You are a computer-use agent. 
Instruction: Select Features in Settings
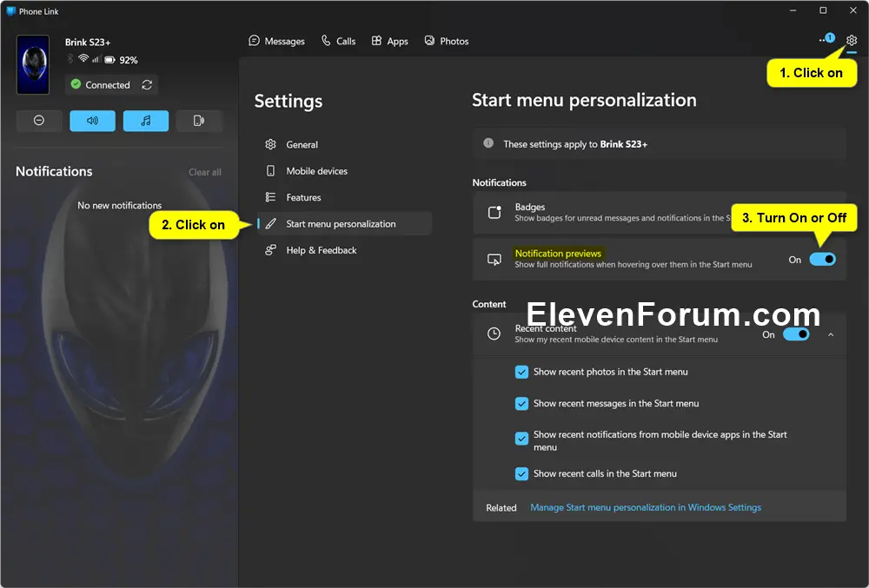344,197
